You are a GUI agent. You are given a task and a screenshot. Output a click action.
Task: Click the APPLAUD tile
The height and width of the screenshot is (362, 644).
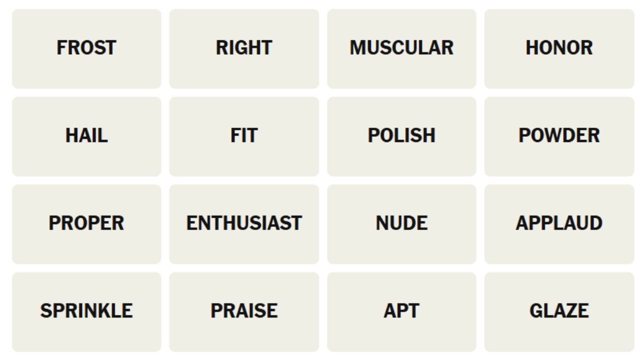[x=559, y=224]
